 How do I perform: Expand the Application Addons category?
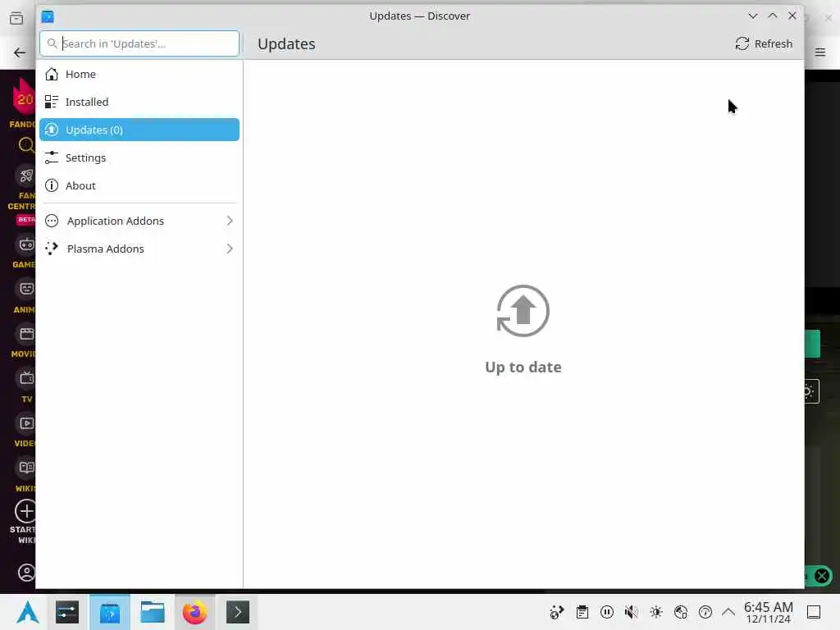pyautogui.click(x=139, y=221)
